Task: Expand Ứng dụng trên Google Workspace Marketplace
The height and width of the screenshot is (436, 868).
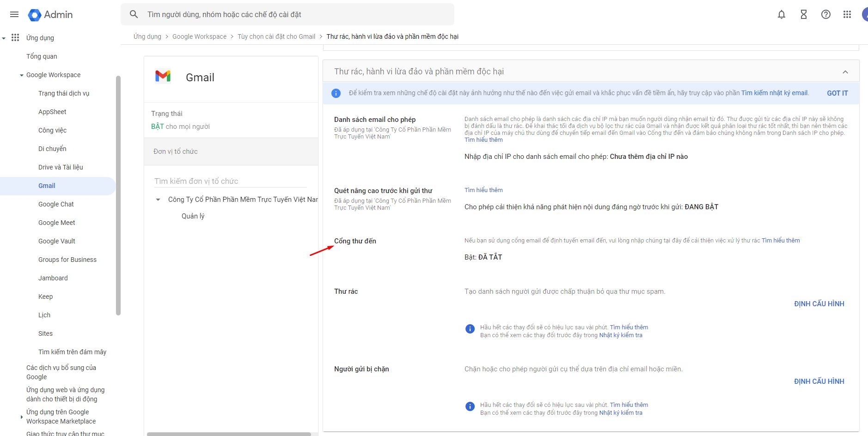Action: point(21,417)
